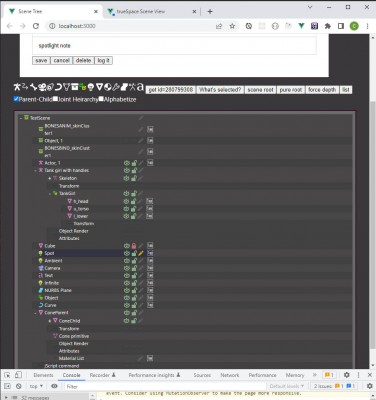Open the note icon on the Cube row
Viewport: 376px width, 400px height.
coord(150,246)
